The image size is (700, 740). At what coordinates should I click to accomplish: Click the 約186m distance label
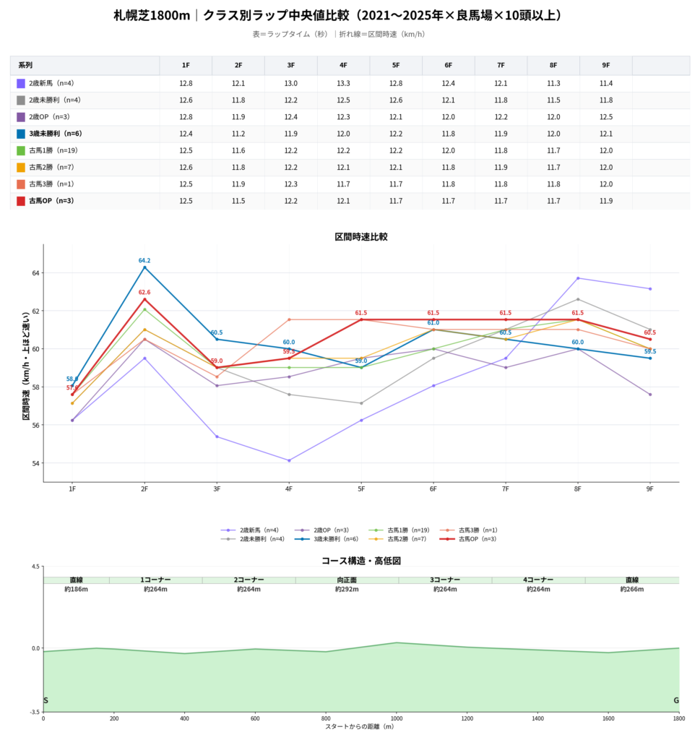click(77, 590)
